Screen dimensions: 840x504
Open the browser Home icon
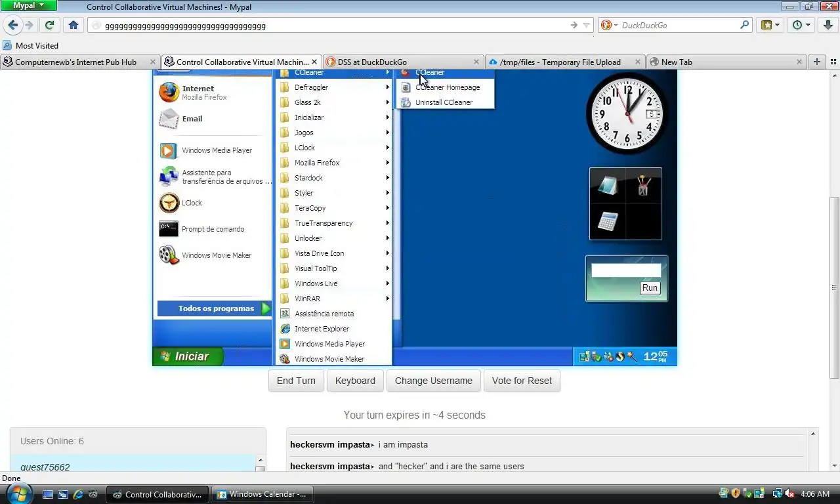click(73, 25)
